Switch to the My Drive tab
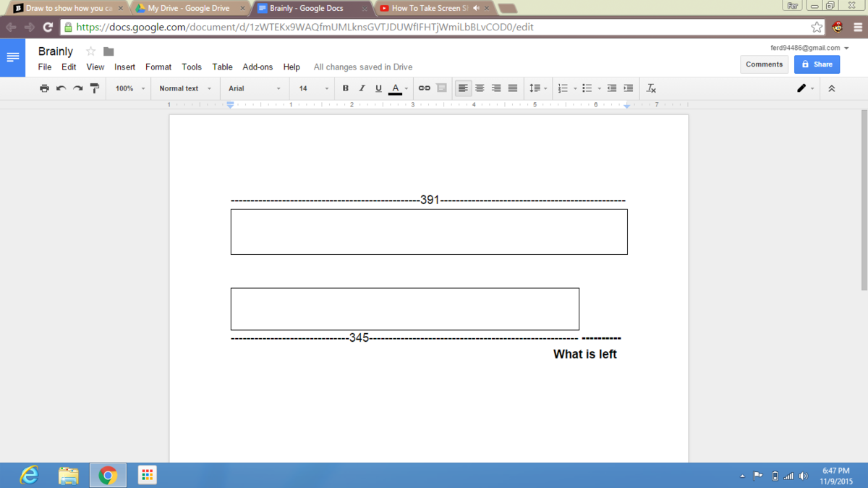868x488 pixels. click(188, 9)
